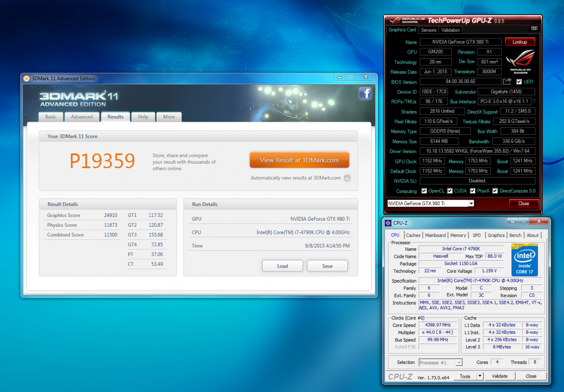564x392 pixels.
Task: Click the NVIDIA SLI Disabled field
Action: pos(478,181)
